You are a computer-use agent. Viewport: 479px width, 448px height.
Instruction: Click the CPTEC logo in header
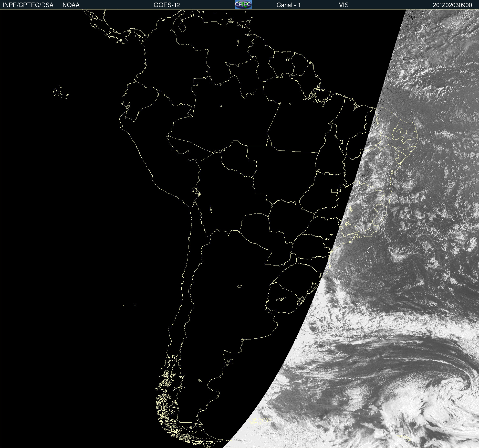pyautogui.click(x=243, y=5)
